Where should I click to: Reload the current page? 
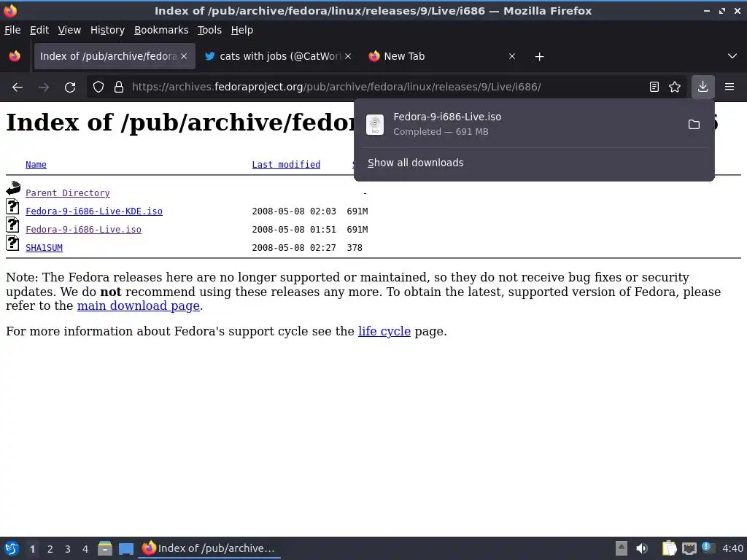70,87
